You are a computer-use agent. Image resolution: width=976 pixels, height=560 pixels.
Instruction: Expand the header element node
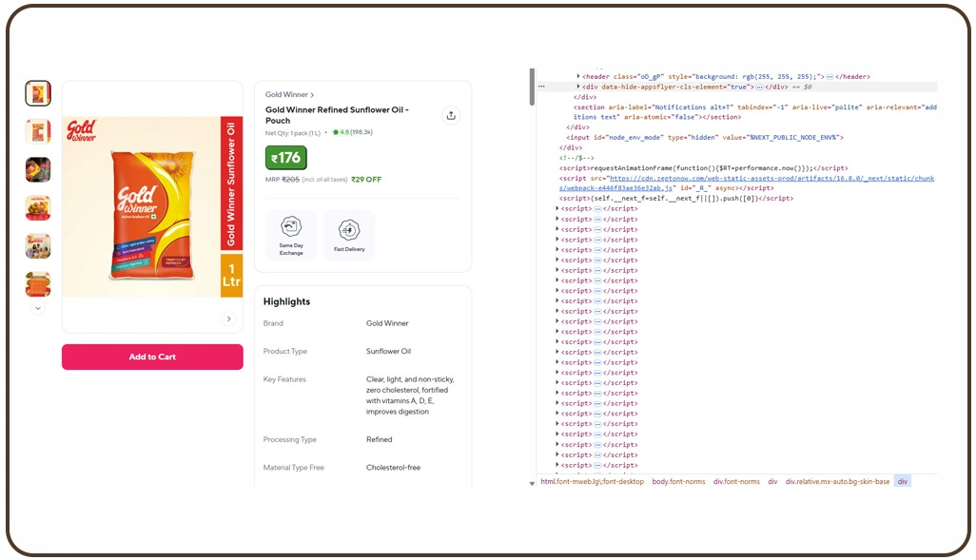[578, 76]
